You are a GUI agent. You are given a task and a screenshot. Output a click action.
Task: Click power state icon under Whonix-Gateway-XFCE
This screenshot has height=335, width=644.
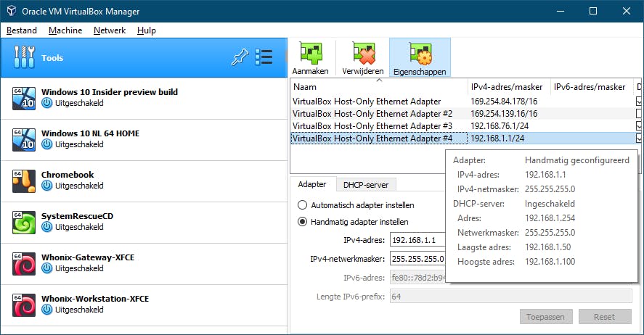47,268
